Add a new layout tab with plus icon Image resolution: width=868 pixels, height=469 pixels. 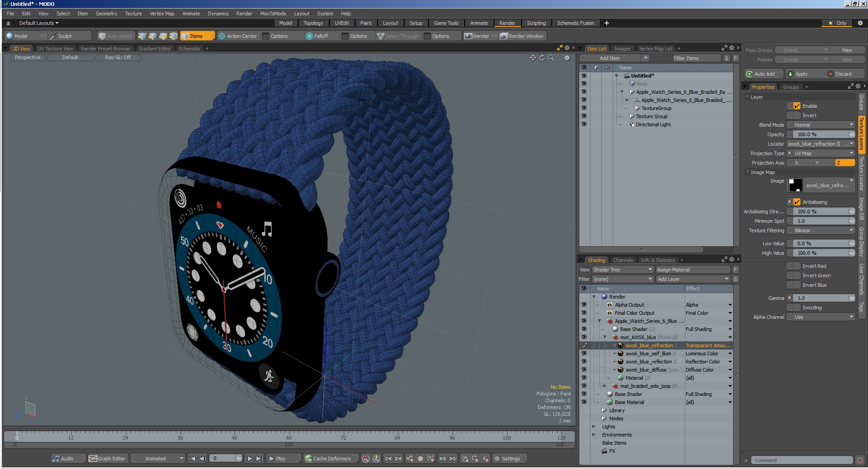point(607,23)
